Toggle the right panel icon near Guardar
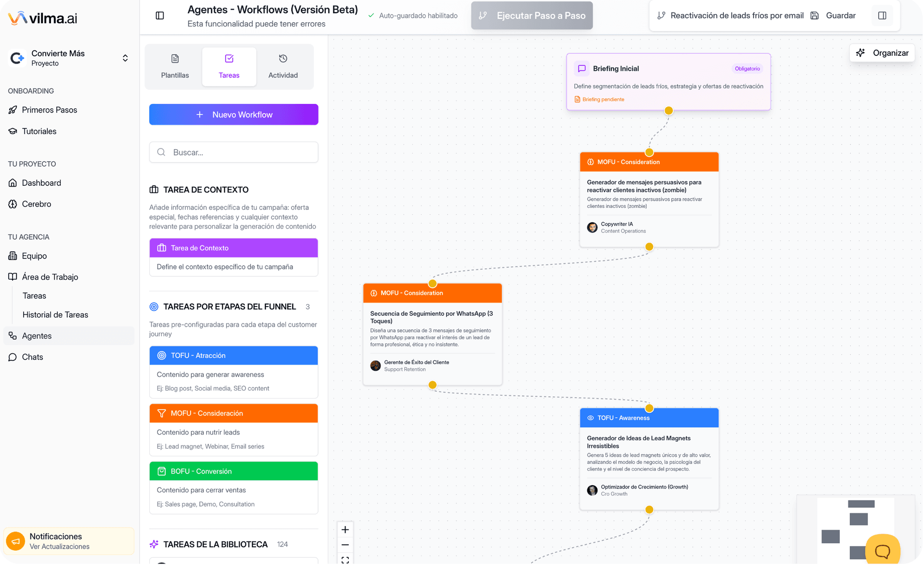Screen dimensions: 924x565 click(882, 16)
